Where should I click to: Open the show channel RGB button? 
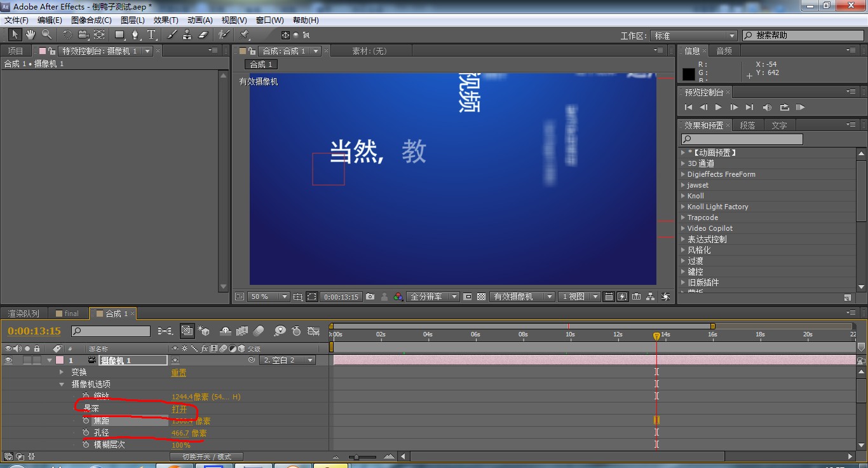pyautogui.click(x=398, y=296)
